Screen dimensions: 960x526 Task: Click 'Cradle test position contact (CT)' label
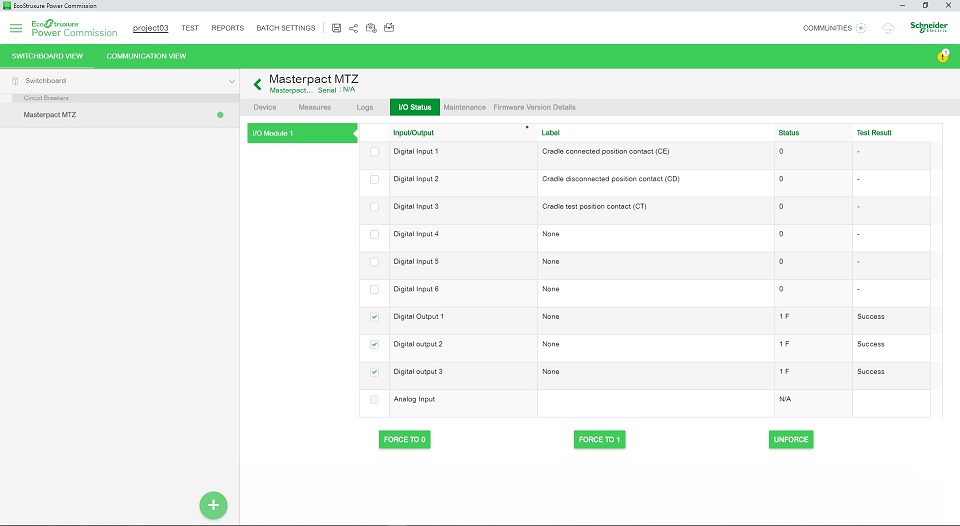click(x=594, y=206)
